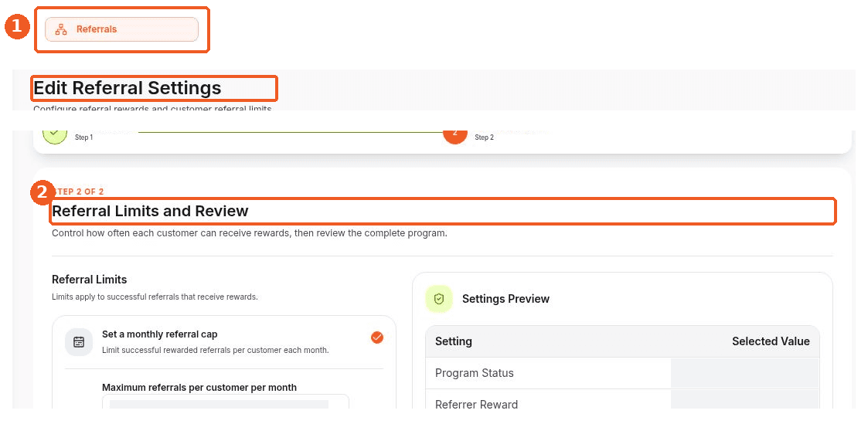The image size is (868, 424).
Task: Click the "Program Status" table row
Action: pos(622,373)
